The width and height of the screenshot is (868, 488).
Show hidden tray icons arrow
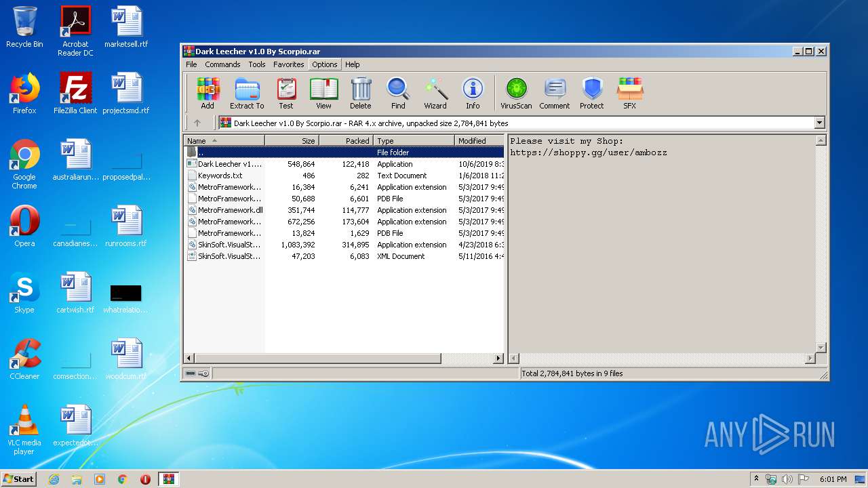pos(756,479)
